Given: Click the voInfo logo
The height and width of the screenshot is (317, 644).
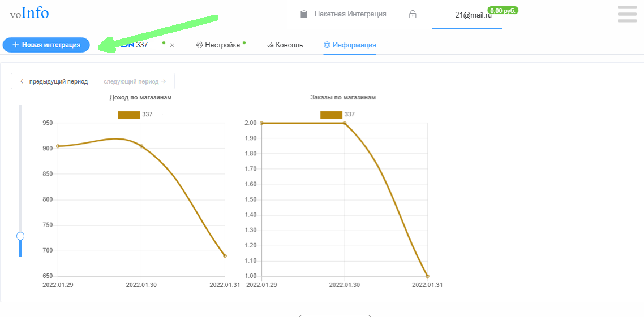Looking at the screenshot, I should pyautogui.click(x=29, y=12).
